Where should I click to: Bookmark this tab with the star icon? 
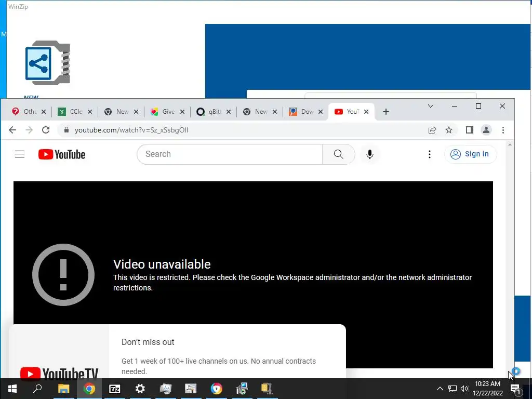(x=449, y=130)
